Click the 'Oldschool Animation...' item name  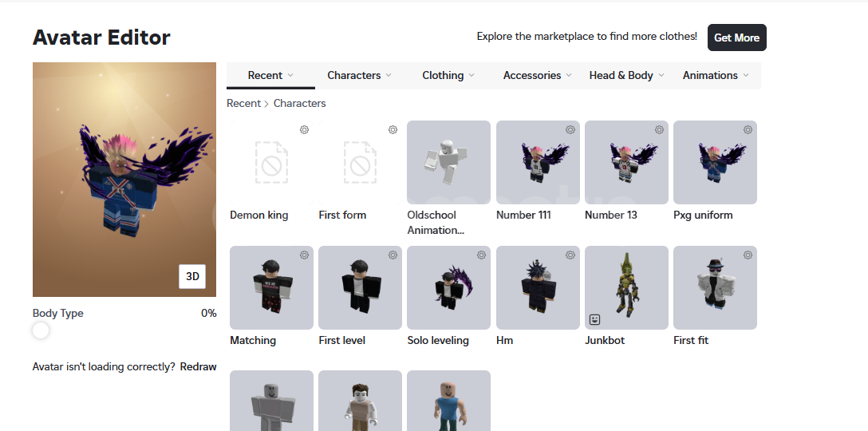436,223
